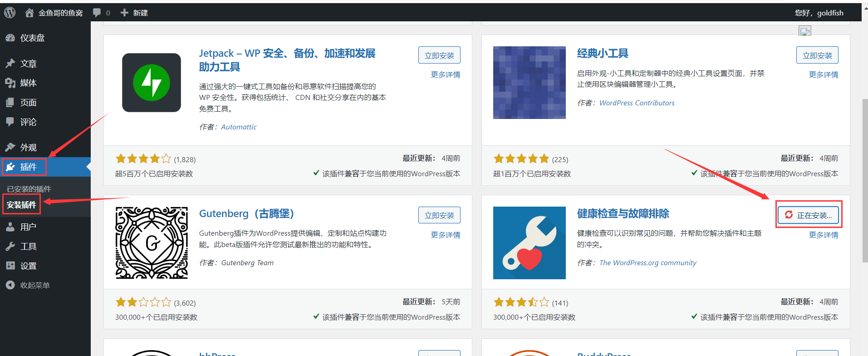Click the text 超5百万个已启用安装数

(x=154, y=174)
